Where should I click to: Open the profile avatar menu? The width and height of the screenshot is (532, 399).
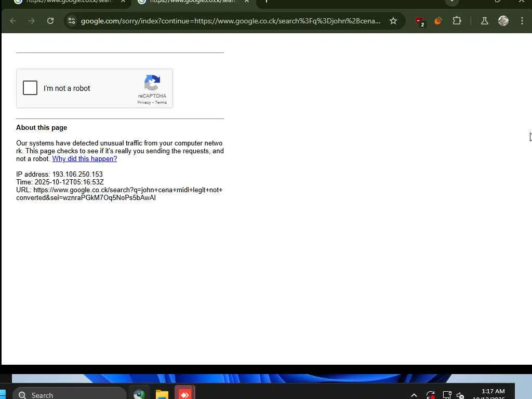(503, 21)
